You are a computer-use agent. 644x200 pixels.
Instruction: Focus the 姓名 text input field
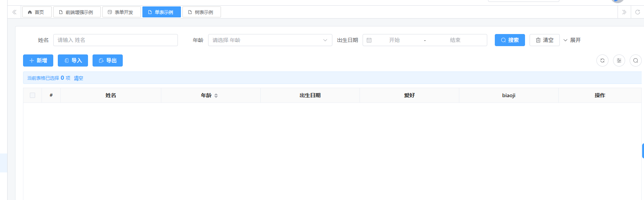coord(115,40)
